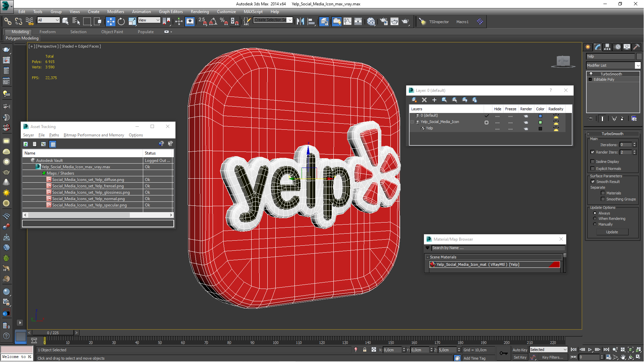
Task: Click the Mirror tool icon
Action: (x=301, y=21)
